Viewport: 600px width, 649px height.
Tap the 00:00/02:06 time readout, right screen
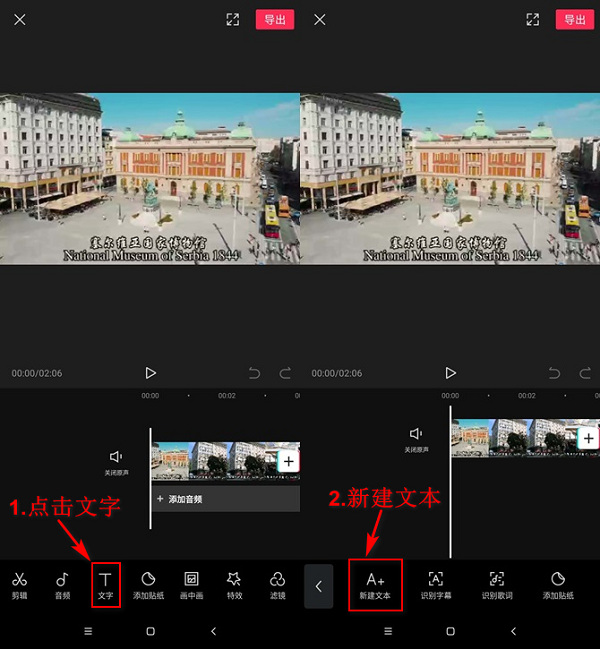point(337,373)
